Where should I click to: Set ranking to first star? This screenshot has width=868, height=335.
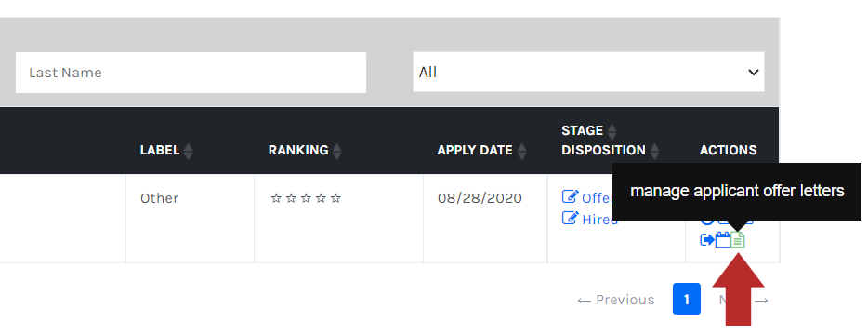(276, 198)
